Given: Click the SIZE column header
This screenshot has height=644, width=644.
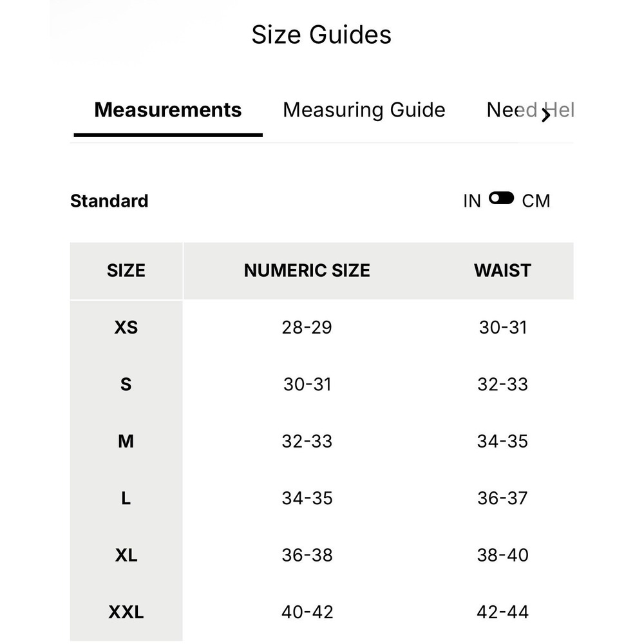Looking at the screenshot, I should click(x=126, y=270).
